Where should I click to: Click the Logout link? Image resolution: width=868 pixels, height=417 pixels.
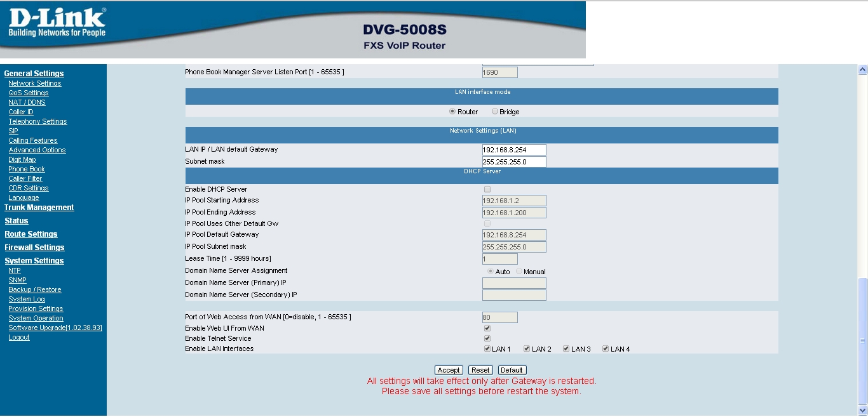tap(19, 337)
